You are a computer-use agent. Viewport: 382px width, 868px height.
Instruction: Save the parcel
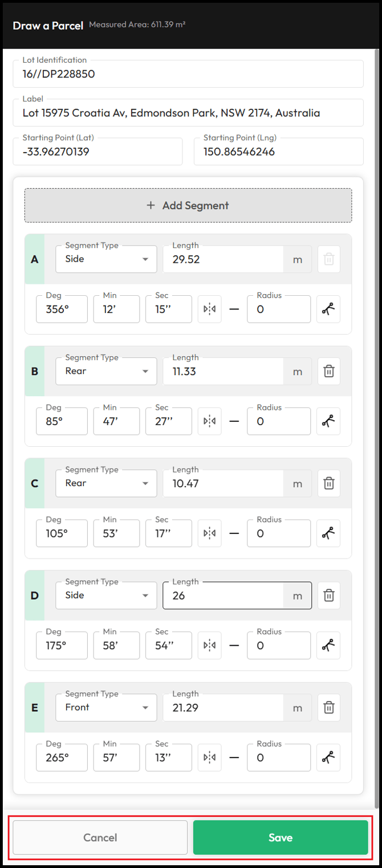[x=281, y=837]
